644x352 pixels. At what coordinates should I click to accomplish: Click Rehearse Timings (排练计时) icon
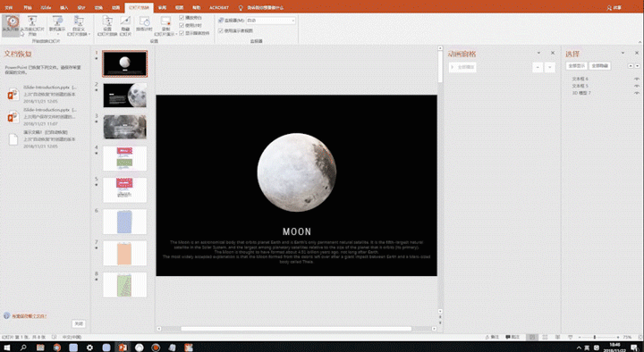pyautogui.click(x=145, y=21)
